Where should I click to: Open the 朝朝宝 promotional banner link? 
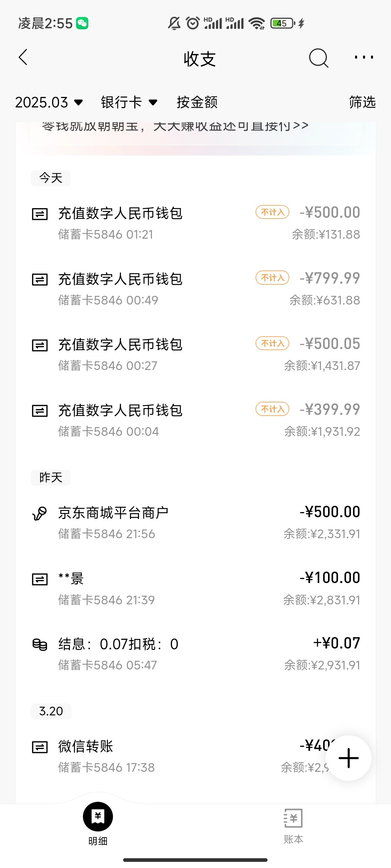pyautogui.click(x=175, y=127)
